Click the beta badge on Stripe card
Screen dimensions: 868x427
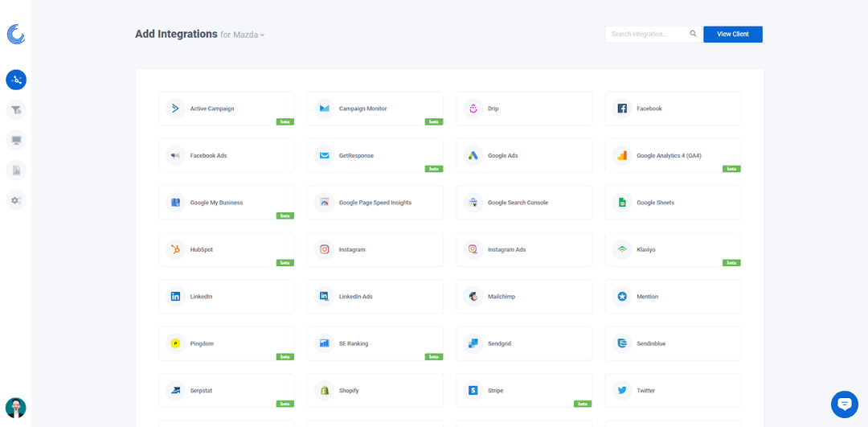[x=583, y=404]
